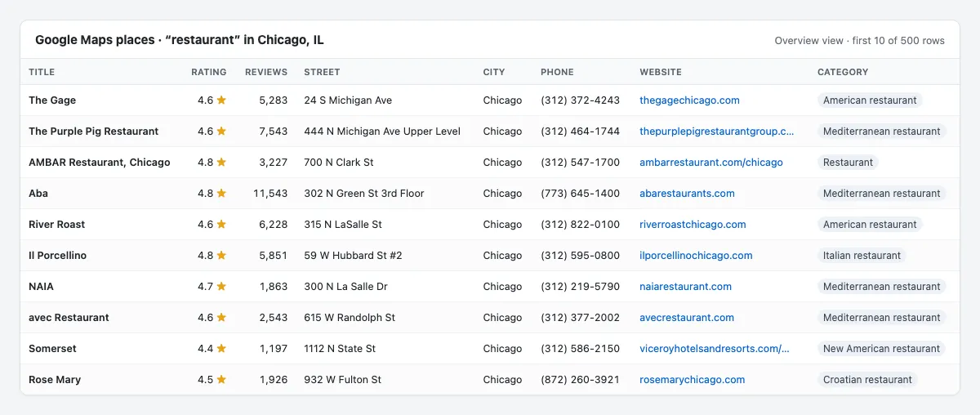Select the American restaurant tag for The Gage
Screen dimensions: 980x415
(870, 100)
